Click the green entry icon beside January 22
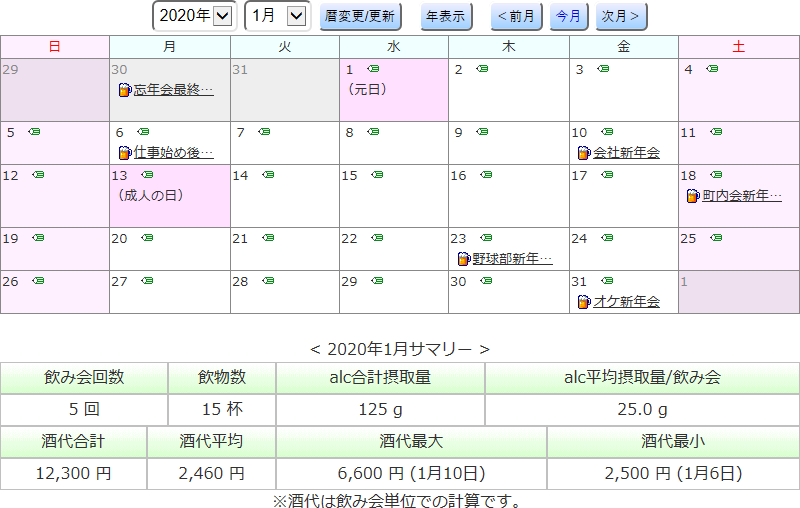800x508 pixels. coord(373,238)
